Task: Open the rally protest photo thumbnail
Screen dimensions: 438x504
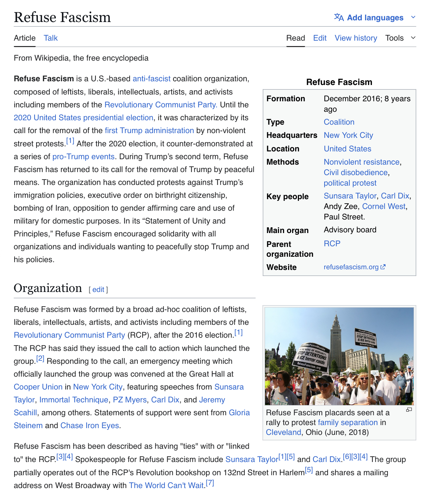Action: pyautogui.click(x=339, y=356)
